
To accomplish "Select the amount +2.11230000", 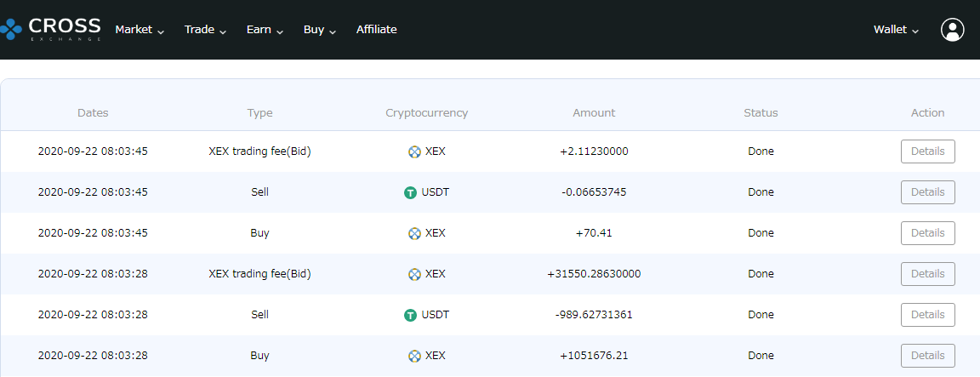I will tap(594, 151).
